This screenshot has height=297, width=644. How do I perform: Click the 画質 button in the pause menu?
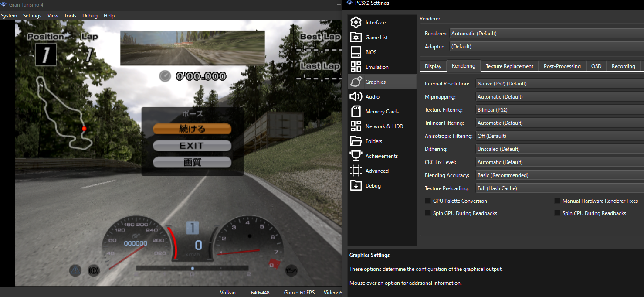click(192, 162)
